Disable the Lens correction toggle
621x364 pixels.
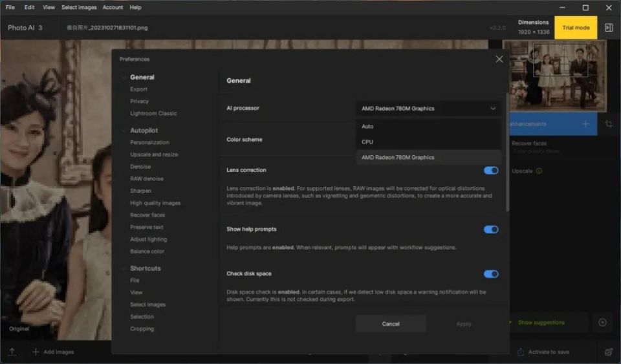tap(491, 171)
